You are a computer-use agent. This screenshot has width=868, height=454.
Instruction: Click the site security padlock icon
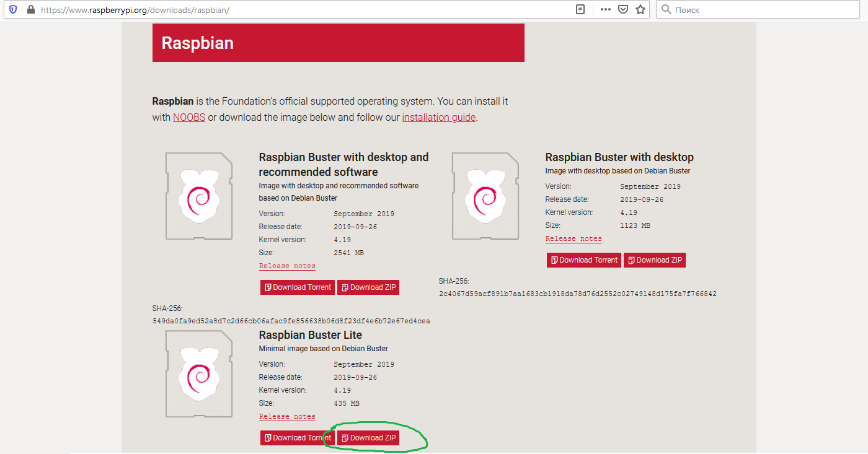click(30, 10)
